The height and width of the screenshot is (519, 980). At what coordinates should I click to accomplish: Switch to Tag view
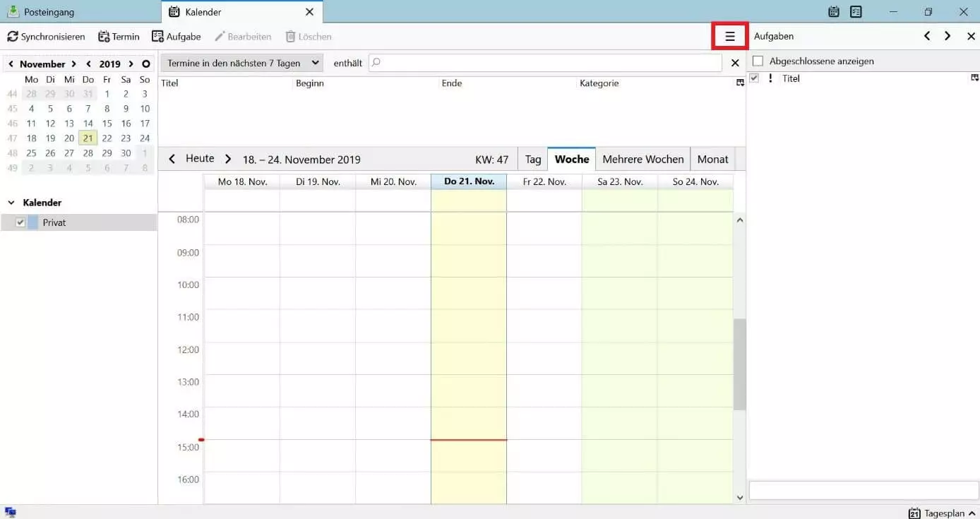533,159
